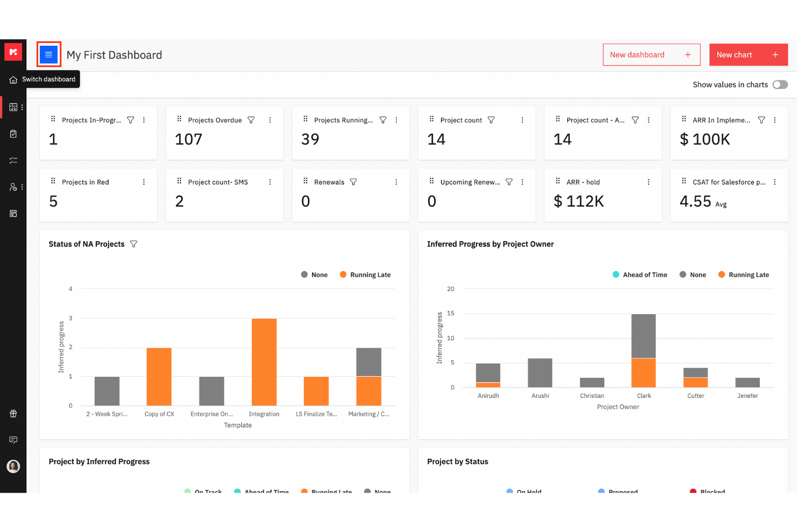Open the options menu on Project count- SMS card
The width and height of the screenshot is (798, 532).
pos(270,182)
